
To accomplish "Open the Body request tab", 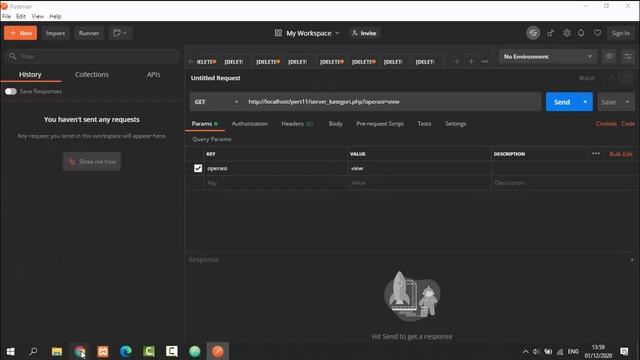I will [336, 124].
